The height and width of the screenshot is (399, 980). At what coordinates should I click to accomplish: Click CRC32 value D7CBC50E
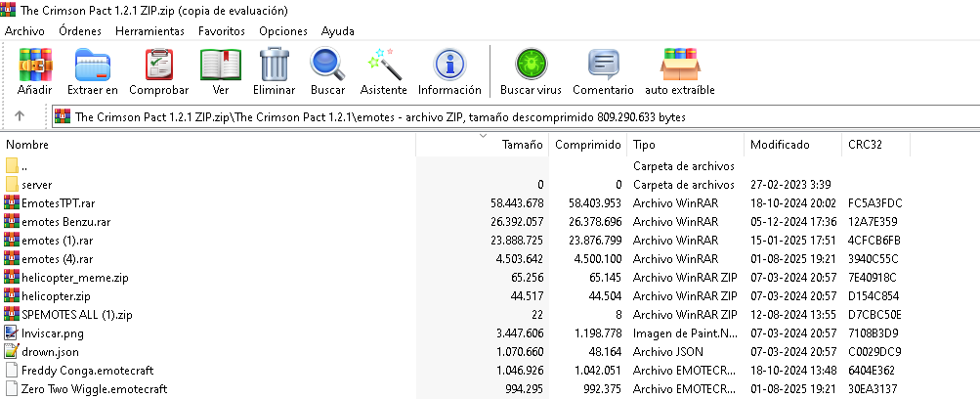(874, 314)
